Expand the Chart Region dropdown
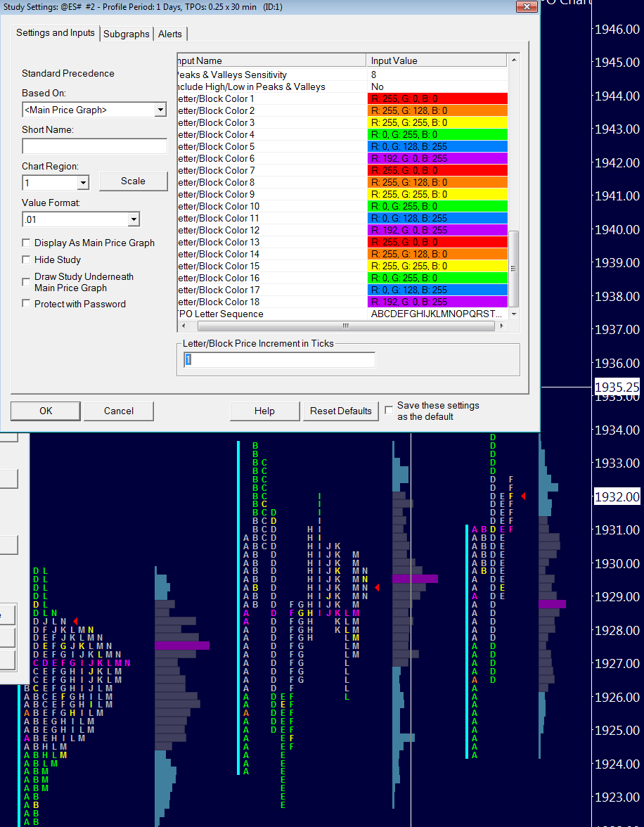644x827 pixels. coord(83,183)
